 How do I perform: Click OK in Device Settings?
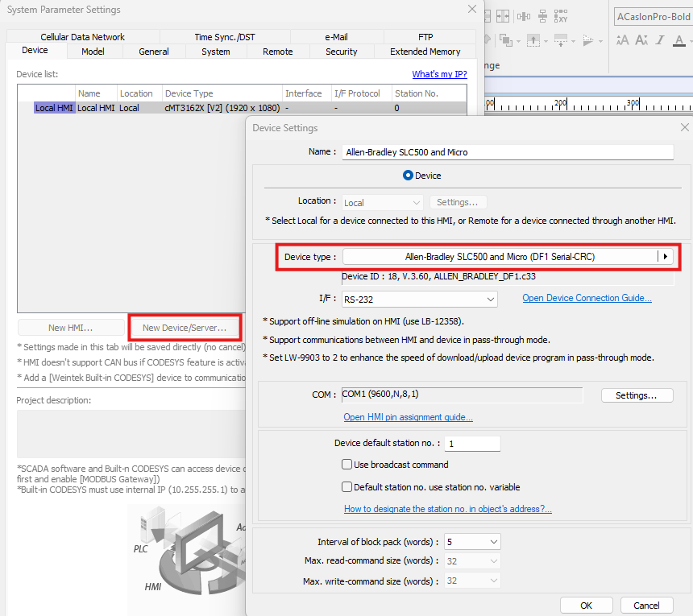click(586, 606)
